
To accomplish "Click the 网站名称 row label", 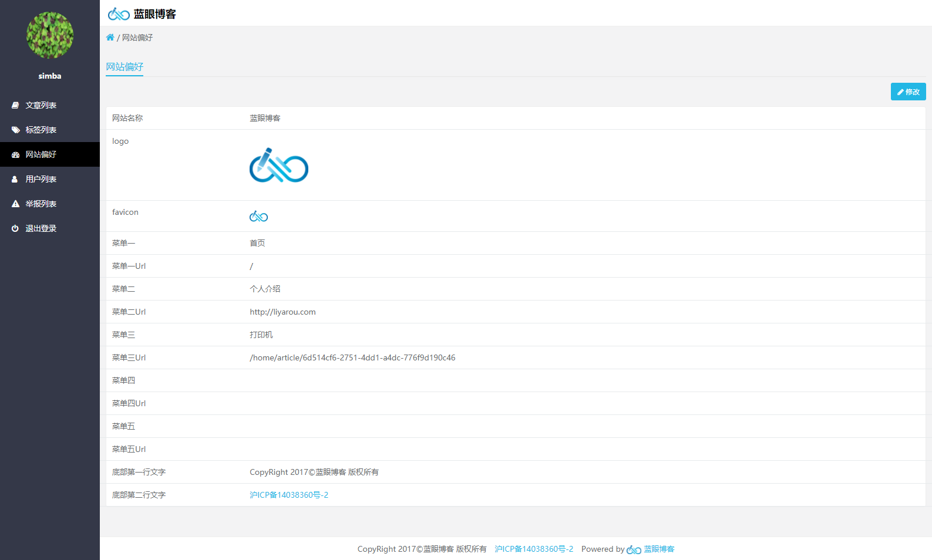I will click(127, 118).
